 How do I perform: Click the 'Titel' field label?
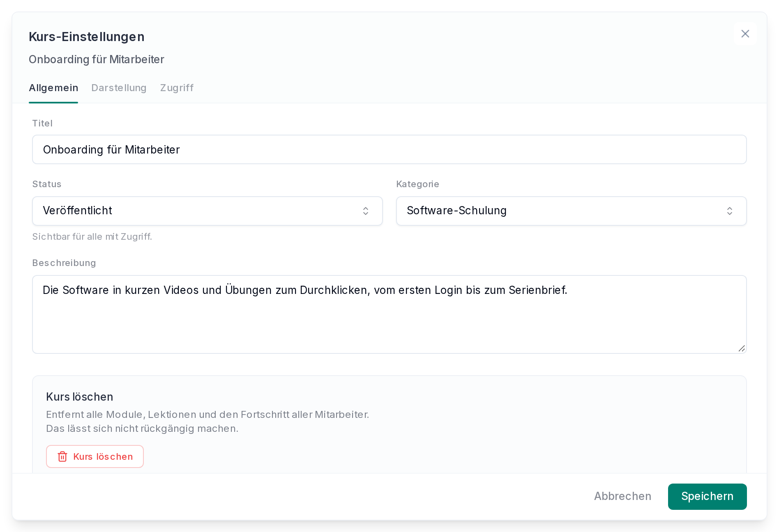[42, 123]
